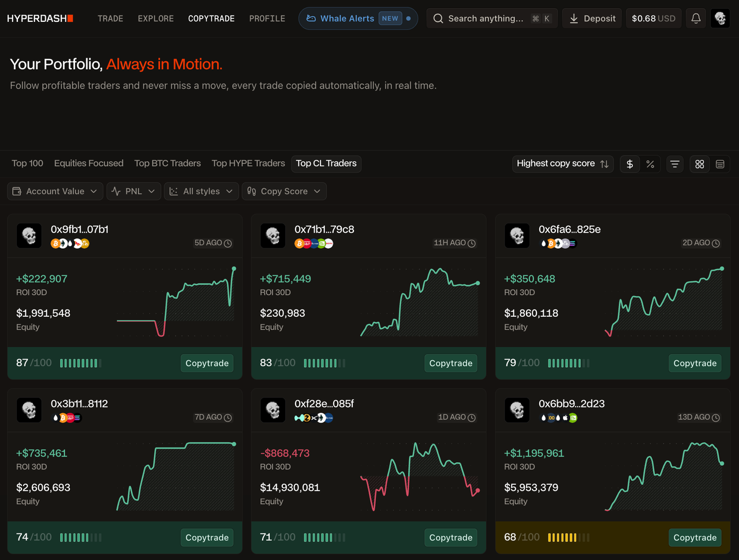Open the All styles dropdown
Screen dimensions: 739x560
(x=201, y=191)
